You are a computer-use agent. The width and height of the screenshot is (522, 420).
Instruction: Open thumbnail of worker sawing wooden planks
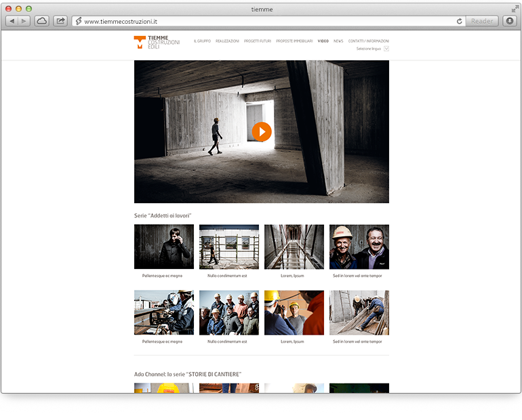359,312
